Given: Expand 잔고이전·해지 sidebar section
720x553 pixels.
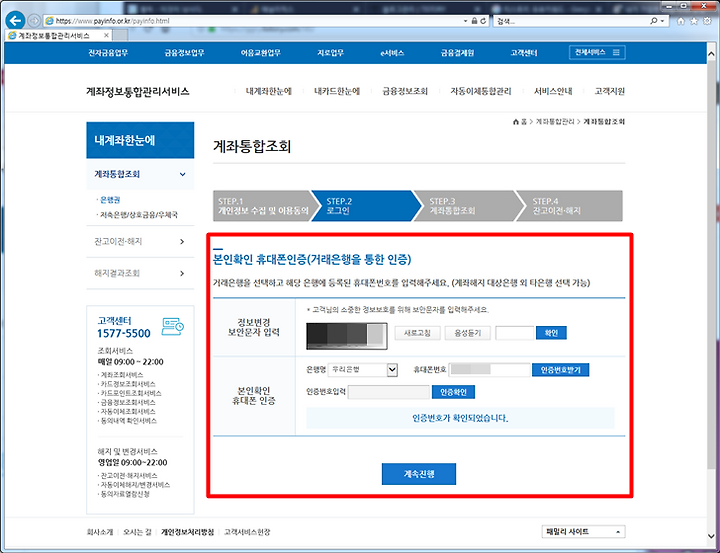Looking at the screenshot, I should (140, 241).
